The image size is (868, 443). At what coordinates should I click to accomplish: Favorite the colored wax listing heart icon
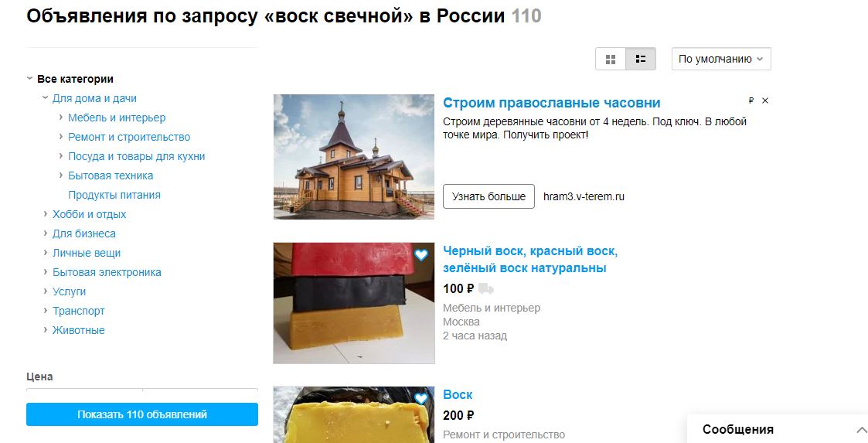tap(421, 255)
